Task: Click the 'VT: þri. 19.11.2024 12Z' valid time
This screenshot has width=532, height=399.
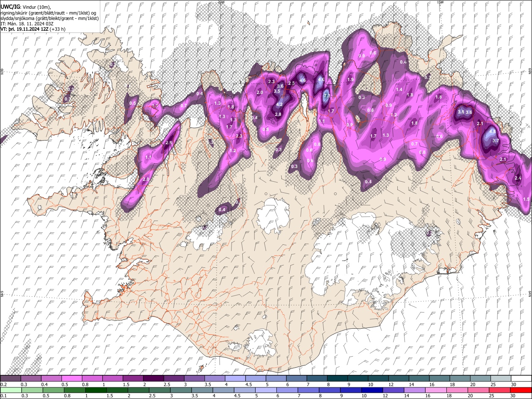Action: pyautogui.click(x=24, y=29)
